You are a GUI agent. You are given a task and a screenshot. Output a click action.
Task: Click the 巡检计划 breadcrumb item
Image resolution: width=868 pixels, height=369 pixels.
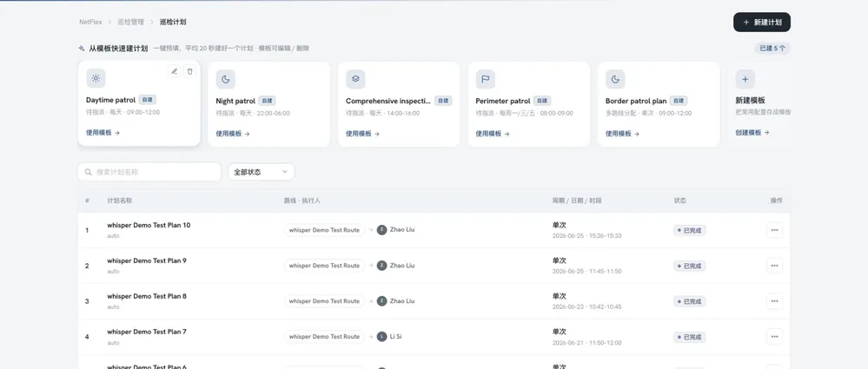[x=173, y=22]
